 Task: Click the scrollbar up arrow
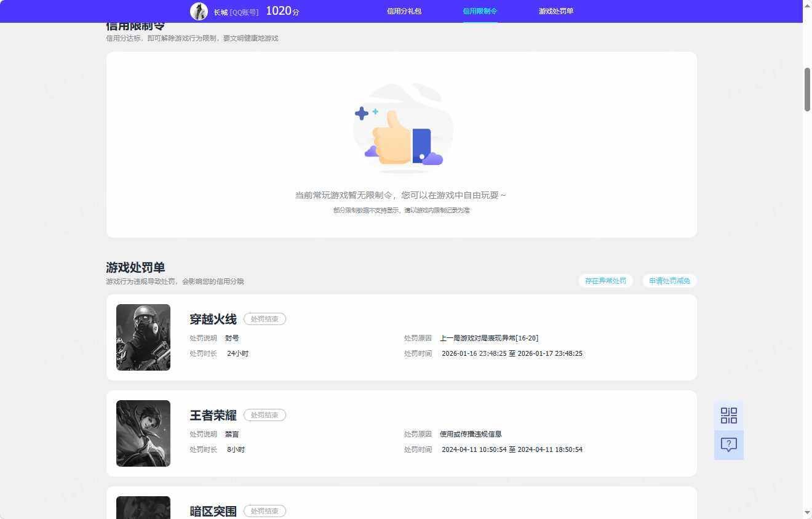(x=807, y=5)
